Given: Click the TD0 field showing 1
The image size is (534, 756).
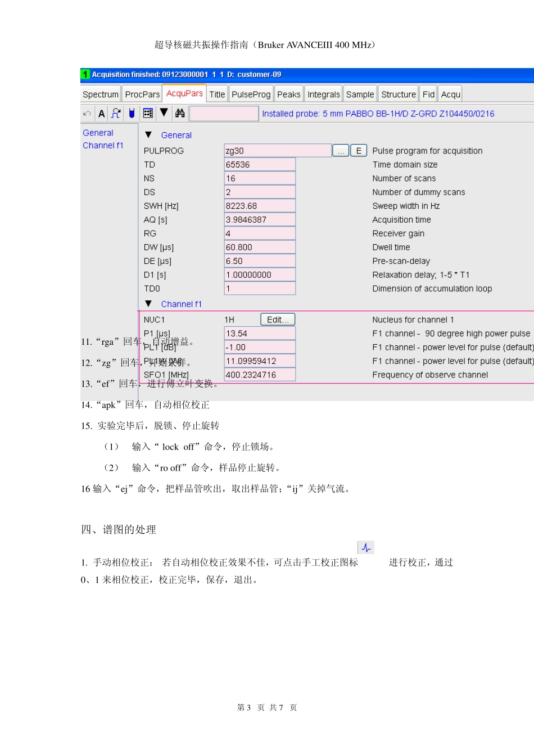Looking at the screenshot, I should [x=260, y=289].
